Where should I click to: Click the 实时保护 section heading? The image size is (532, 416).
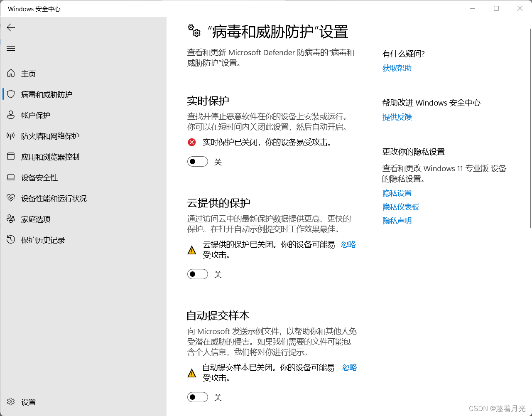[x=208, y=101]
